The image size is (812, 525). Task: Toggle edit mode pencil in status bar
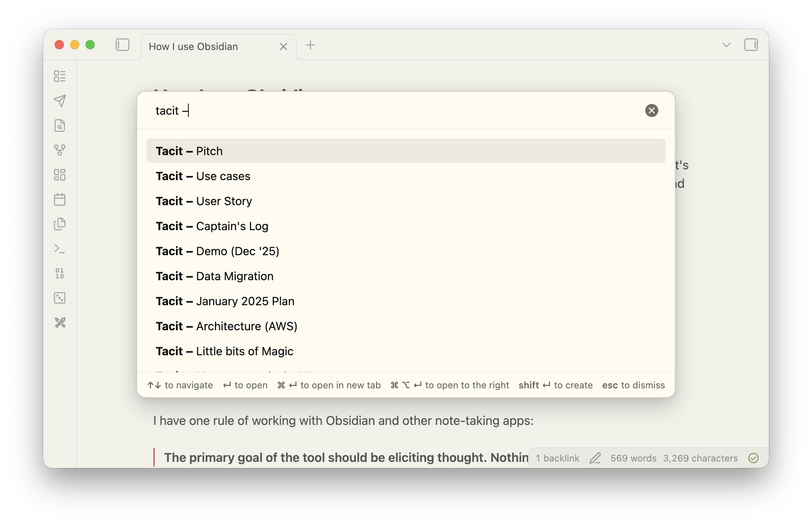point(595,458)
